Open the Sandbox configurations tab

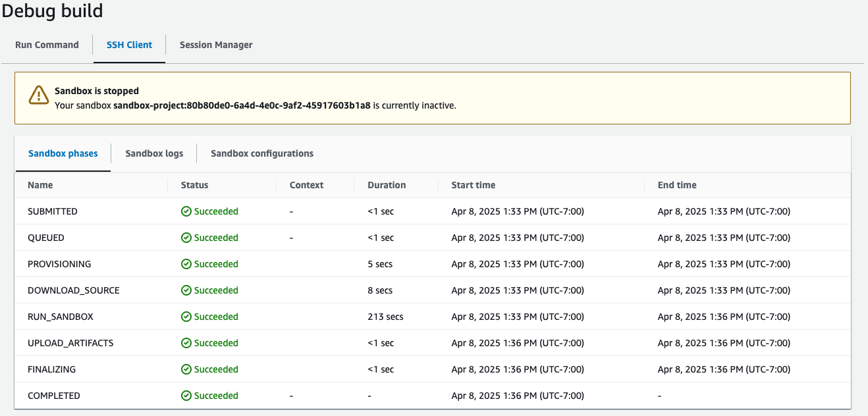coord(261,153)
